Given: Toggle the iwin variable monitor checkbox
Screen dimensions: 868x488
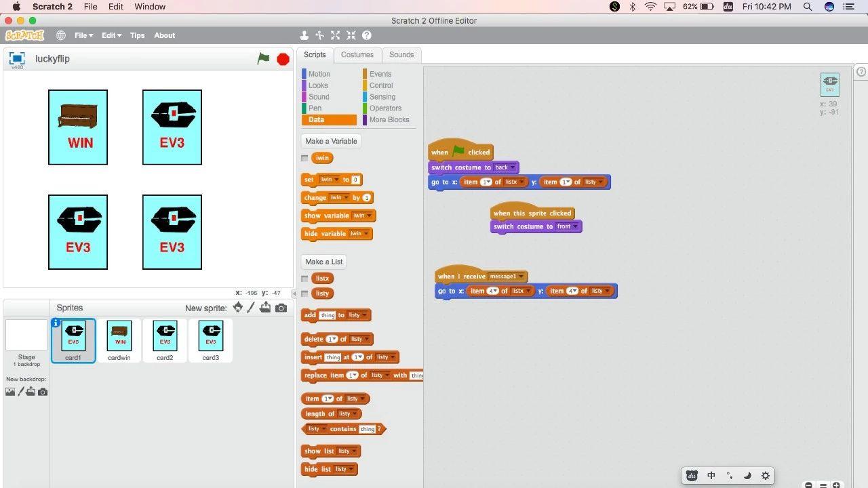Looking at the screenshot, I should 304,158.
